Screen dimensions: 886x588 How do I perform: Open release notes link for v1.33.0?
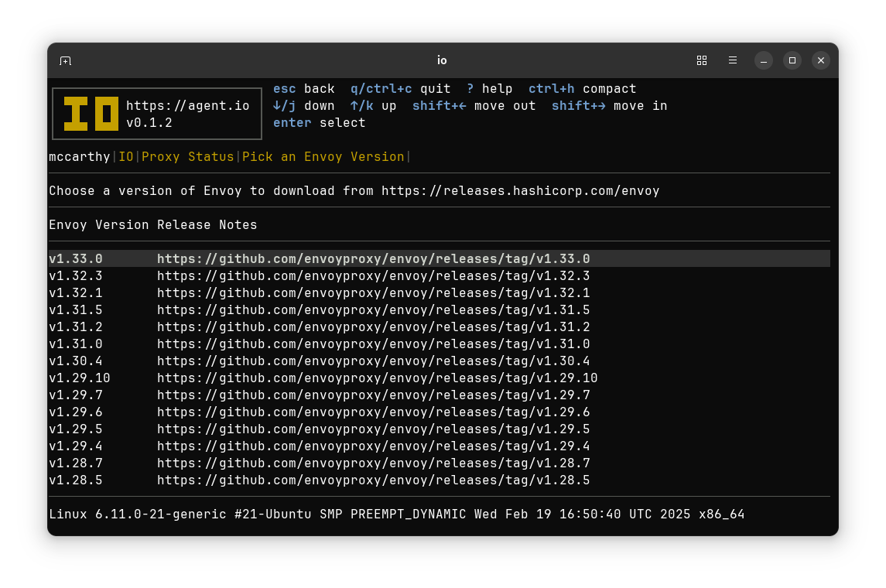pos(374,258)
